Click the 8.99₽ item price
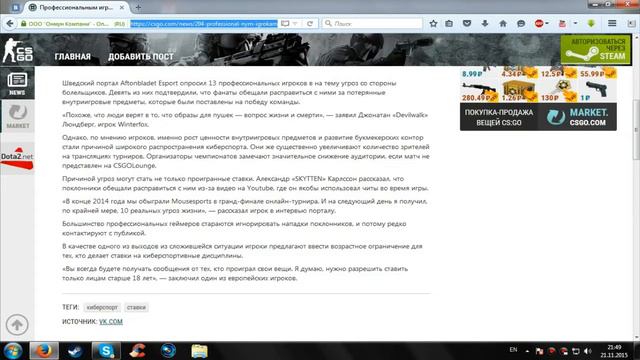640x360 pixels. coord(473,74)
